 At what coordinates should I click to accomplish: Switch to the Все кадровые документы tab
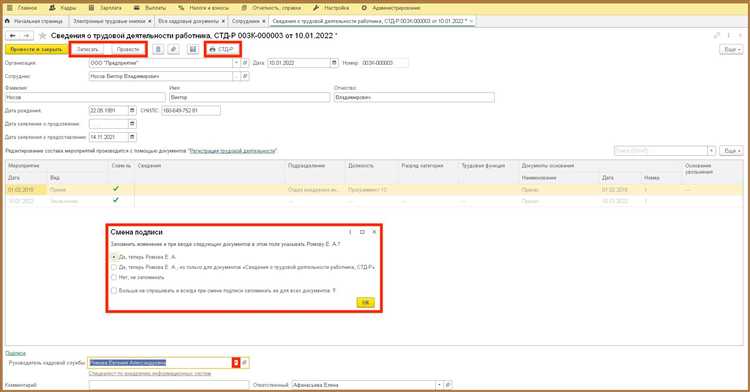click(188, 22)
